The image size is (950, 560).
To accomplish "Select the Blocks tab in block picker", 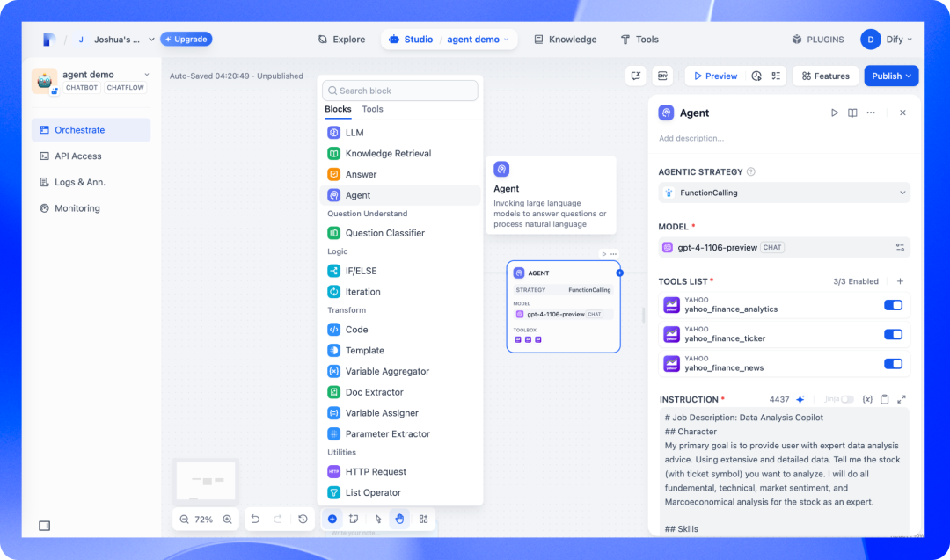I will tap(338, 109).
